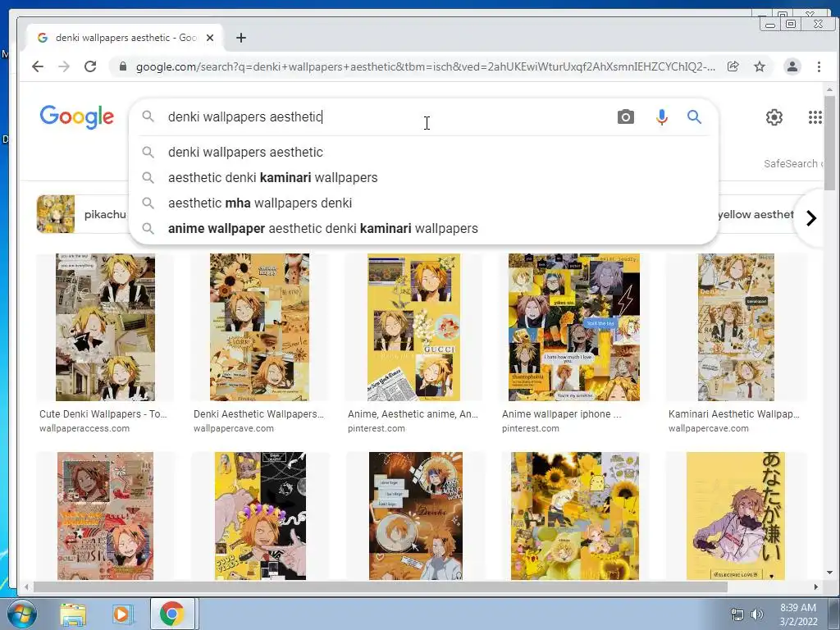The width and height of the screenshot is (840, 630).
Task: Open a new tab with plus button
Action: (241, 38)
